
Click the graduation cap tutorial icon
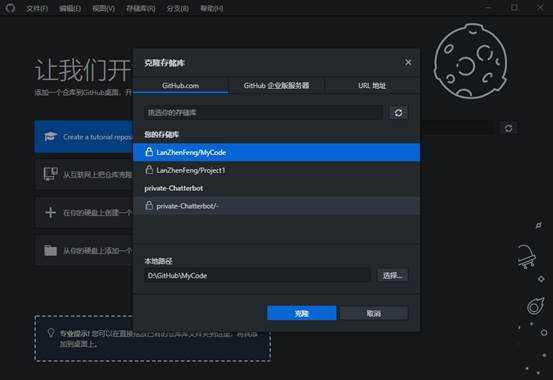[x=50, y=136]
